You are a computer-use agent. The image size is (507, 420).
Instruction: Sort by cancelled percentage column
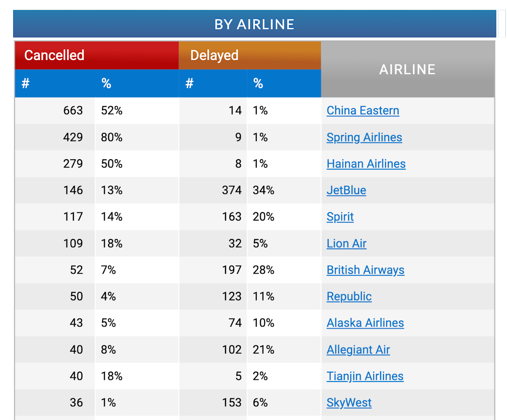136,83
